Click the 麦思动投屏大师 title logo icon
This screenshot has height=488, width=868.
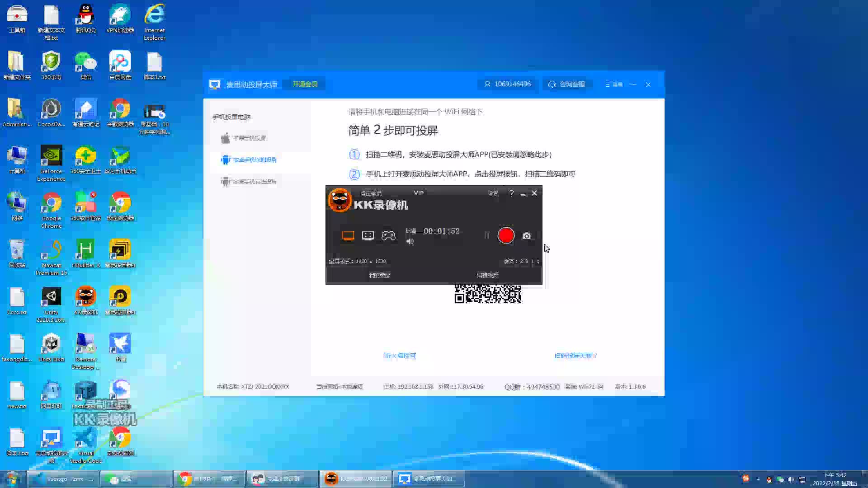click(215, 84)
